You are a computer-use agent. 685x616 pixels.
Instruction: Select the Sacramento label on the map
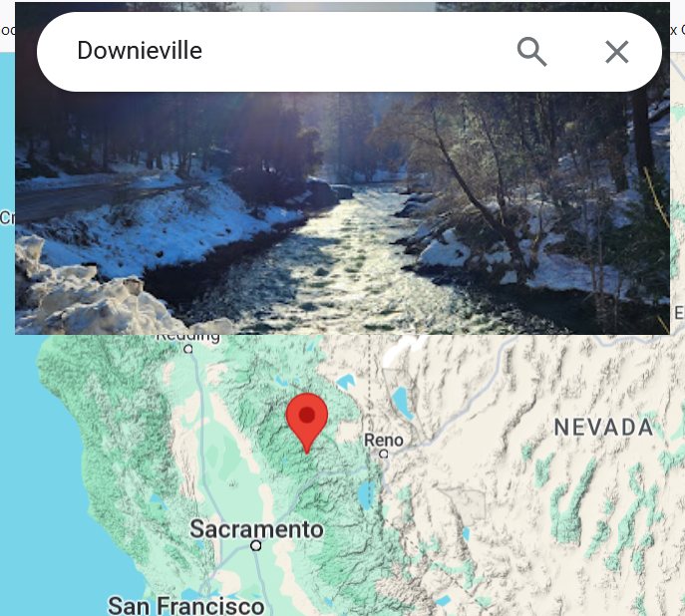(256, 529)
